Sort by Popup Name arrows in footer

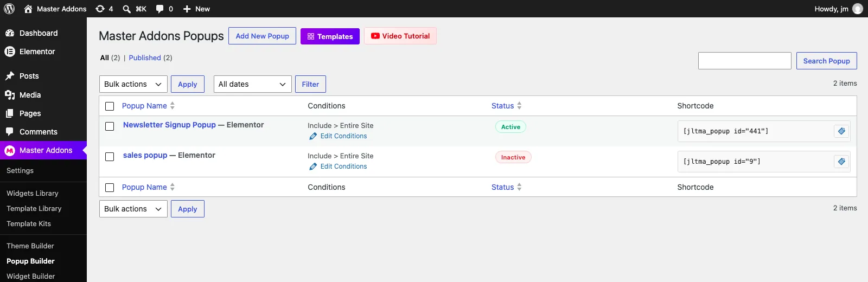(173, 187)
